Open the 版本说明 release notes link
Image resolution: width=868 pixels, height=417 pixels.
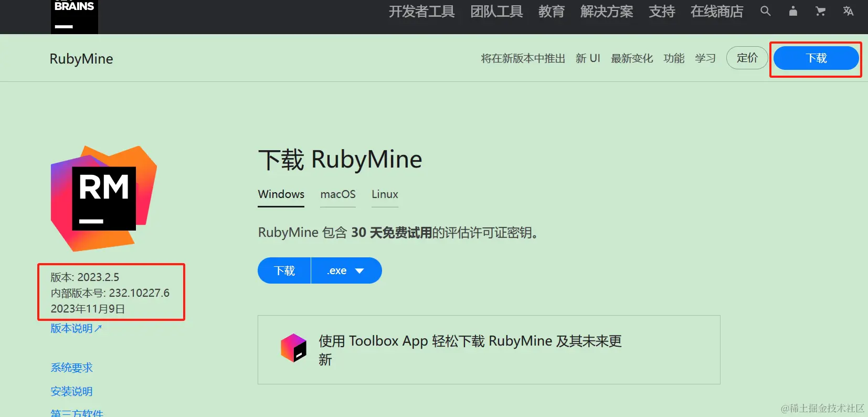pyautogui.click(x=76, y=328)
